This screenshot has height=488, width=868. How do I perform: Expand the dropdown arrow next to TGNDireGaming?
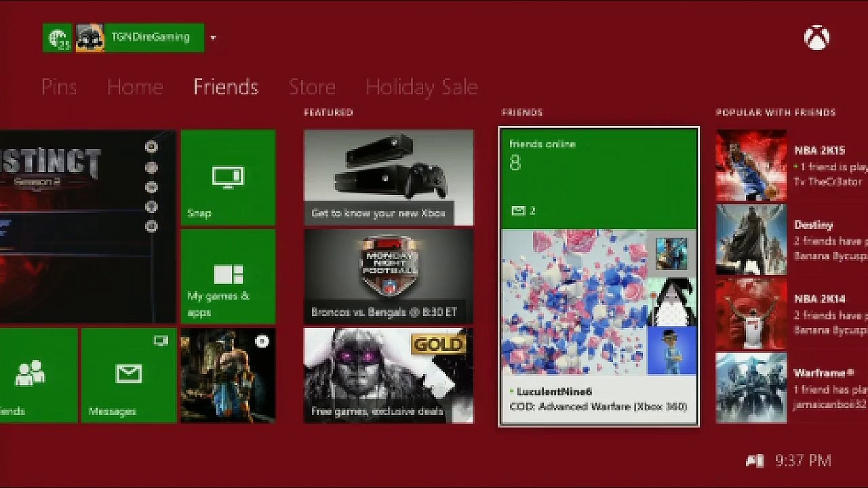213,38
